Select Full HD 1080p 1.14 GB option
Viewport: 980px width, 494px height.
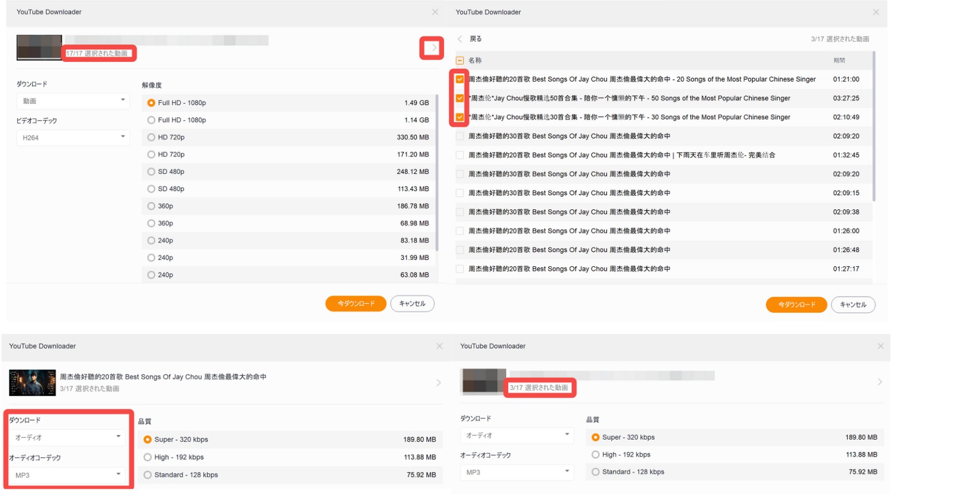pyautogui.click(x=151, y=120)
